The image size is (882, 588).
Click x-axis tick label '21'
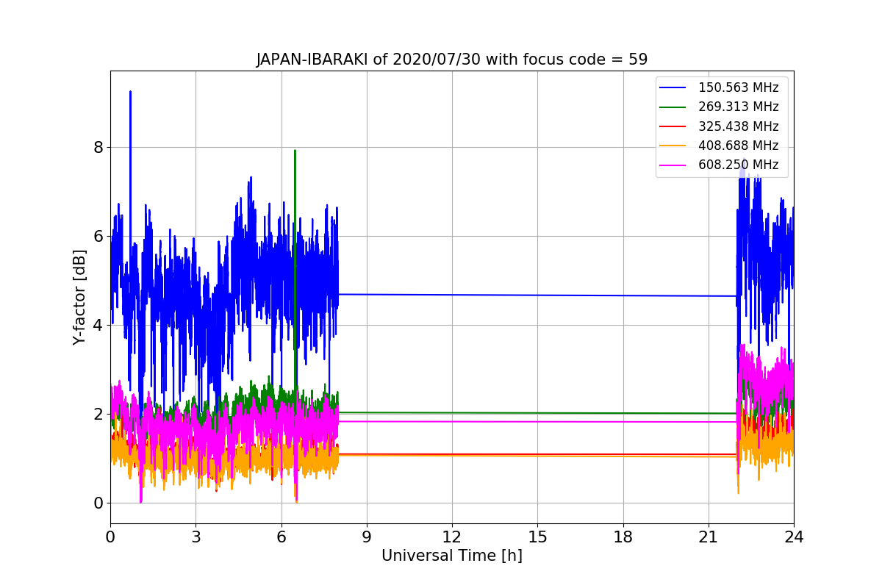point(709,537)
